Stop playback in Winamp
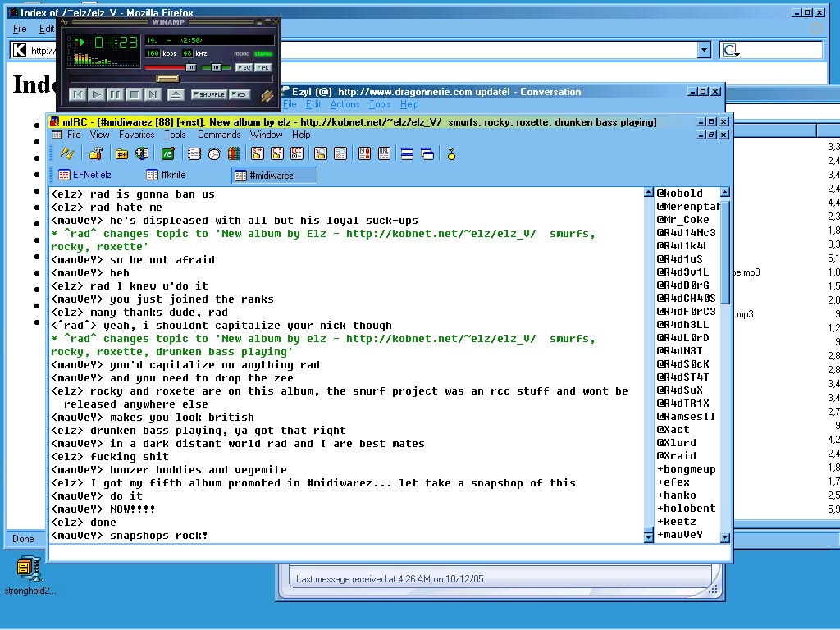Image resolution: width=840 pixels, height=630 pixels. (x=134, y=95)
